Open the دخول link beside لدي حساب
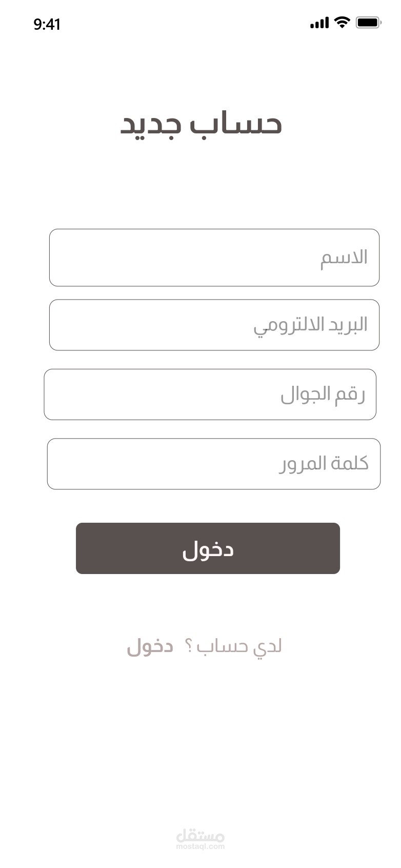Image resolution: width=401 pixels, height=868 pixels. (x=150, y=646)
